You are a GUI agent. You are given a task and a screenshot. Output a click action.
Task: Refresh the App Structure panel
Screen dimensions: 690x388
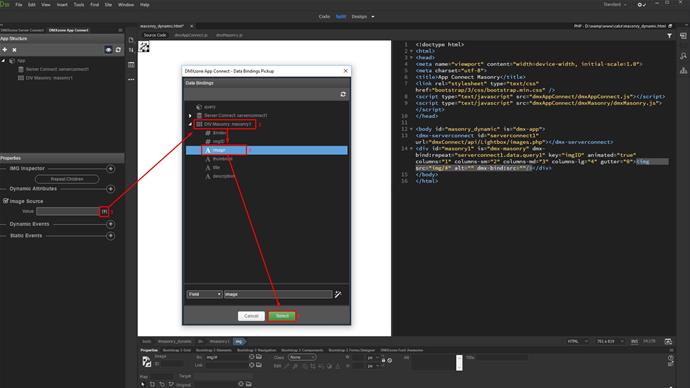coord(118,50)
